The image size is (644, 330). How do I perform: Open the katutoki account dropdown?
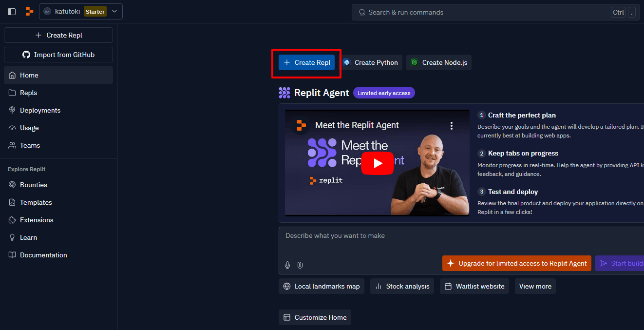(81, 12)
